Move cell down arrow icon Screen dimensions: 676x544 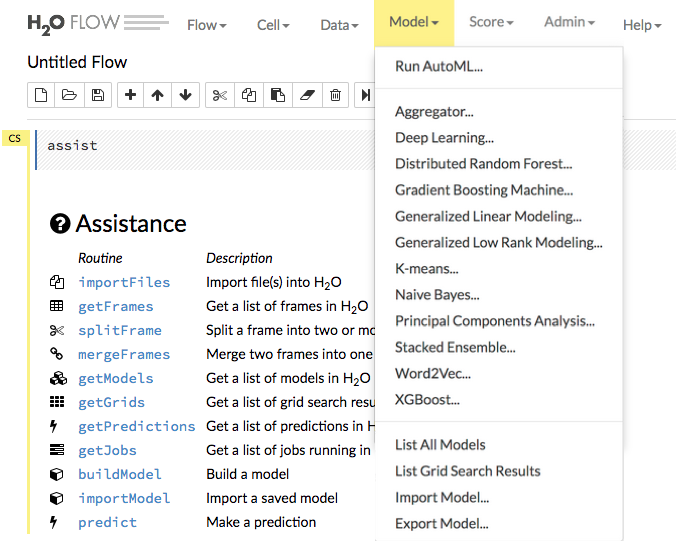(x=185, y=95)
